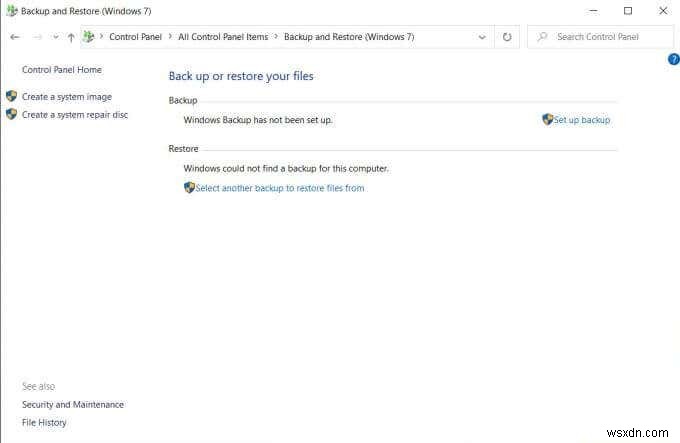Click shield icon beside system repair disc
The image size is (680, 443).
click(12, 114)
